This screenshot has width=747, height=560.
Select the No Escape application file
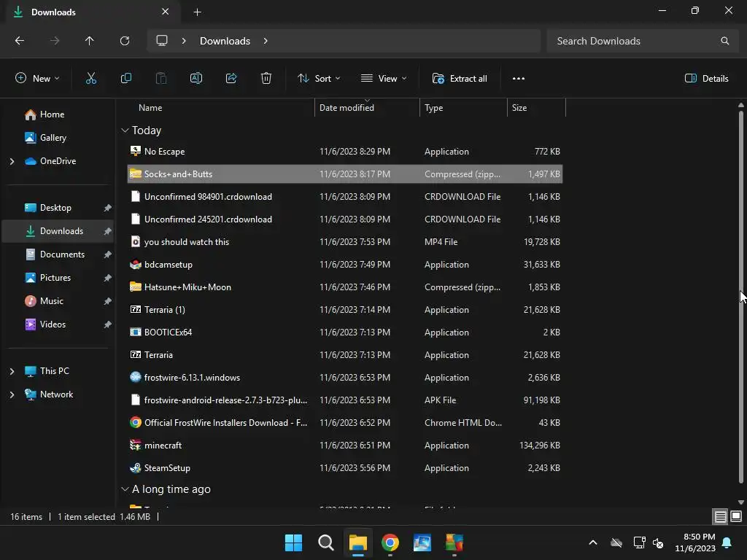coord(346,152)
